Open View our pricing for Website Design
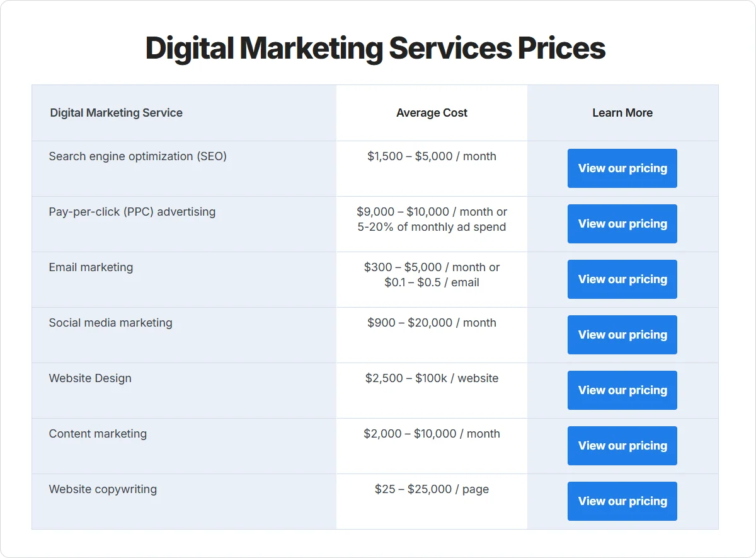This screenshot has height=558, width=756. click(x=622, y=390)
